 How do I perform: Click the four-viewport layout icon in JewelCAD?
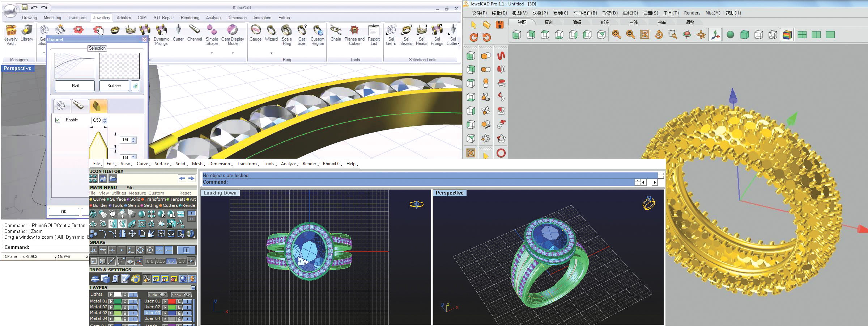(802, 35)
